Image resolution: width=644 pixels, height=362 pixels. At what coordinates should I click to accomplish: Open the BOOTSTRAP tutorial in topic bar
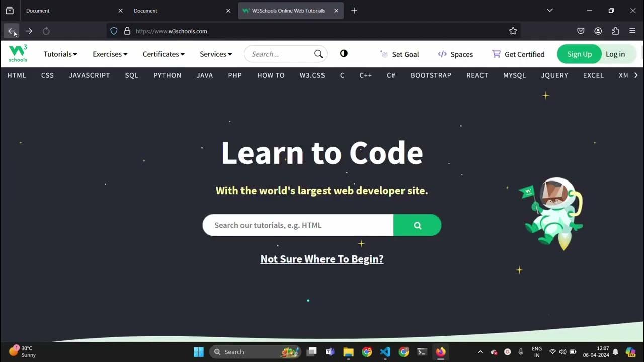point(431,75)
